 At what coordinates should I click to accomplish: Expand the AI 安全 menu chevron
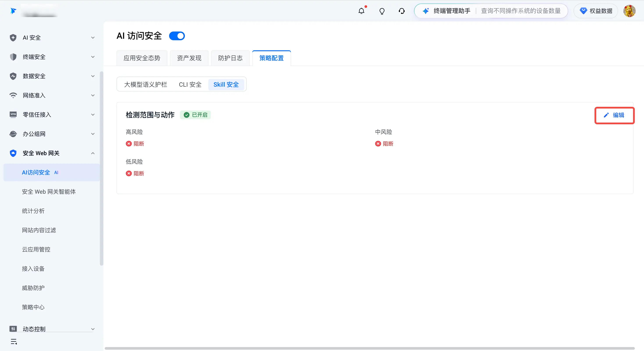(x=93, y=38)
